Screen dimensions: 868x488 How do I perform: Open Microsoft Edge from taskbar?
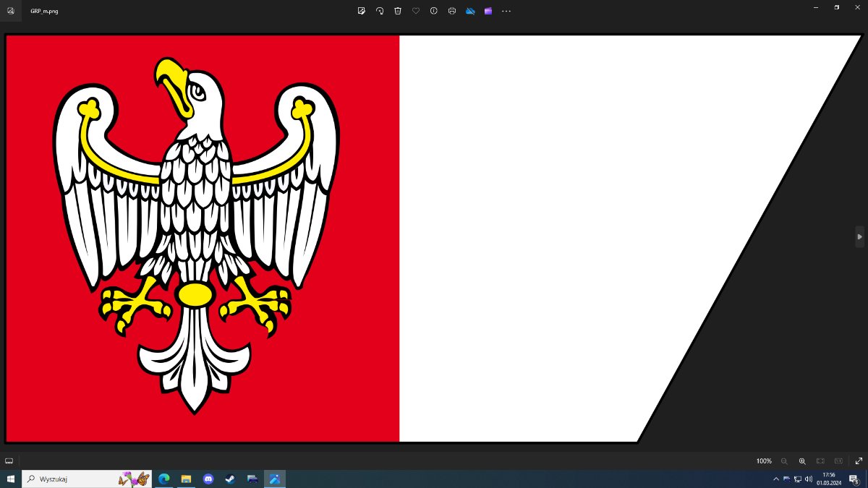point(164,479)
